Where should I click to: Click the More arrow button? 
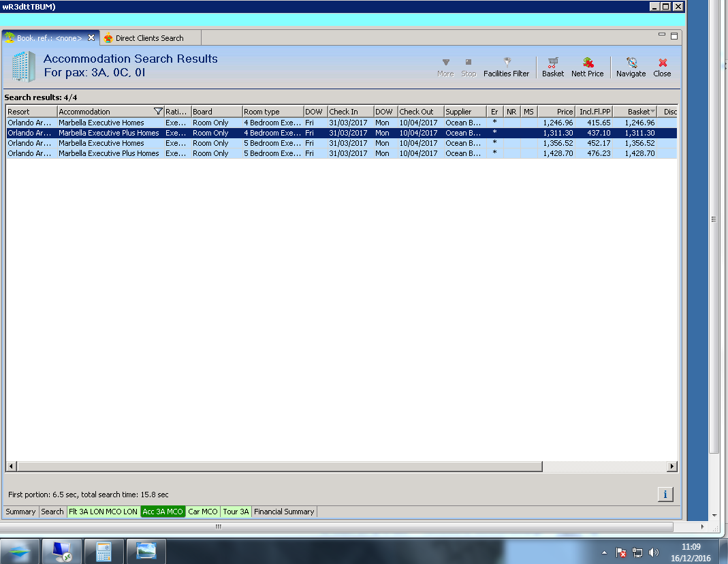445,67
